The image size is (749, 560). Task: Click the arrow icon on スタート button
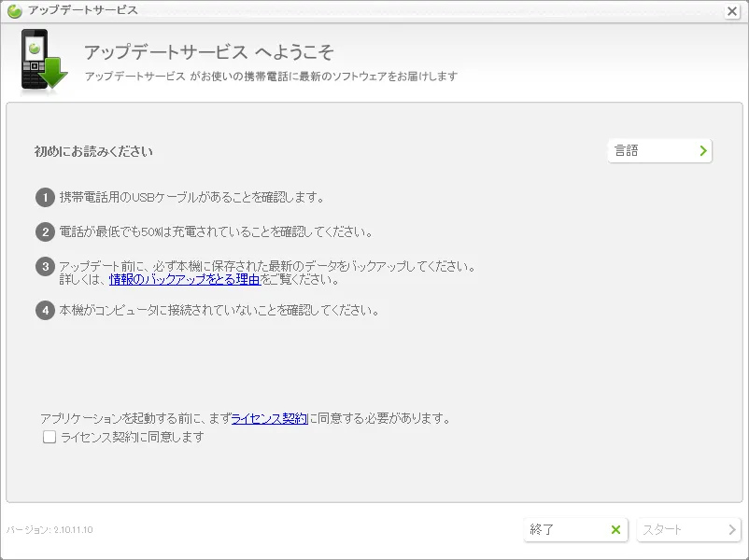[732, 530]
